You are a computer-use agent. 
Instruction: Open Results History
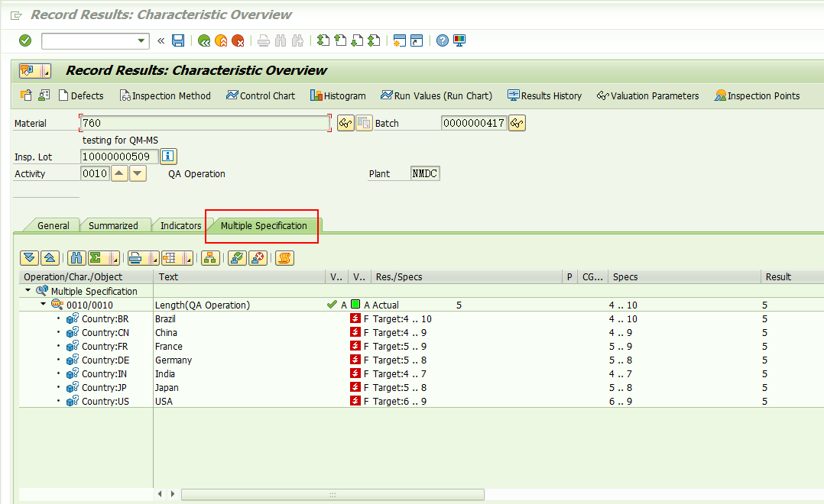pyautogui.click(x=544, y=95)
